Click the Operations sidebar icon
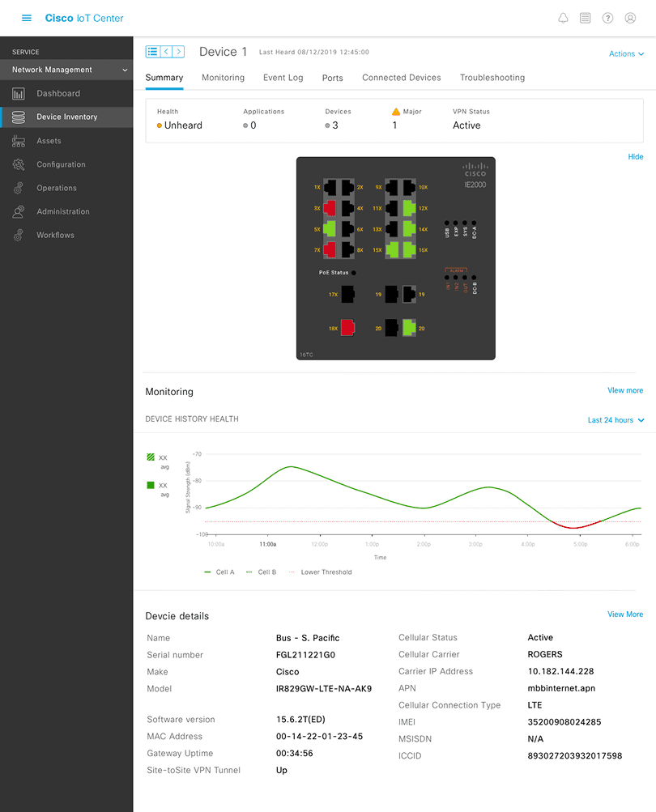 point(18,188)
